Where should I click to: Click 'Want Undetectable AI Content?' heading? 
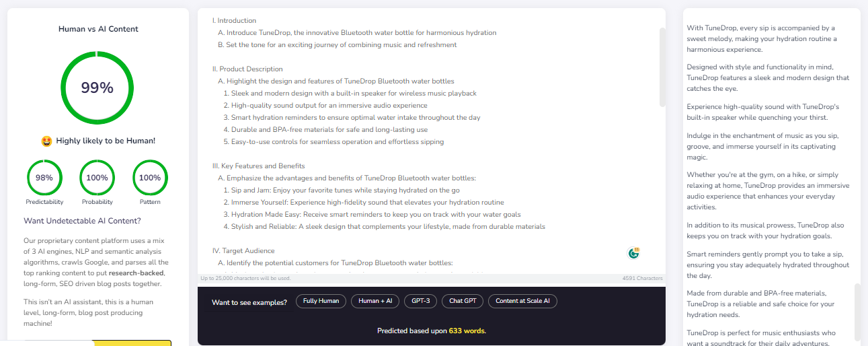82,221
